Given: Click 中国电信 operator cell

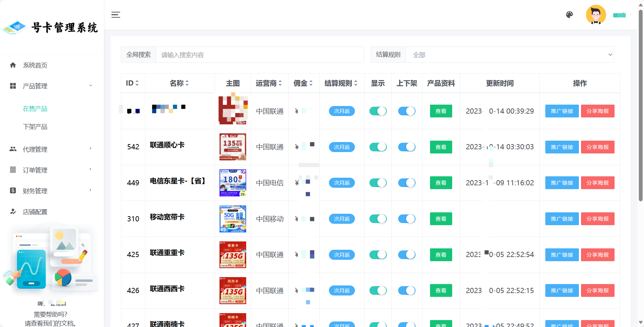Looking at the screenshot, I should click(x=270, y=183).
